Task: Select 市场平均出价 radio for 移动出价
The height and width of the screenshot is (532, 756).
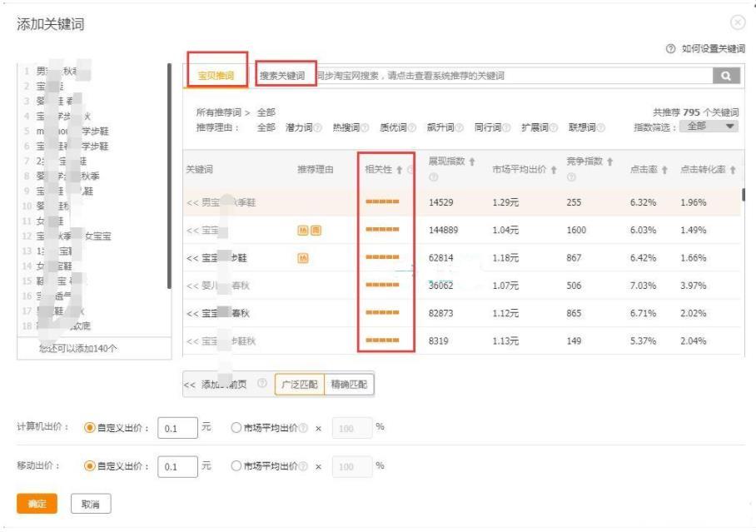Action: [236, 466]
